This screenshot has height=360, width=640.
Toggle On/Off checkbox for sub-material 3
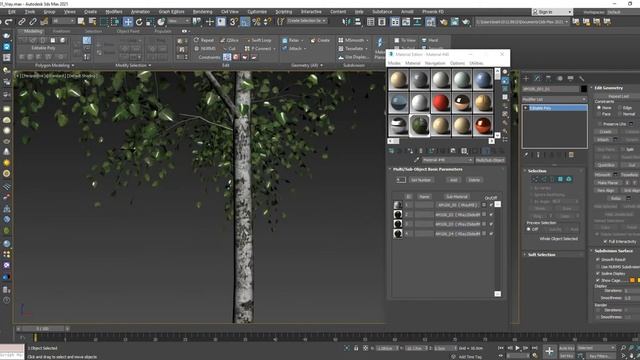pos(491,224)
